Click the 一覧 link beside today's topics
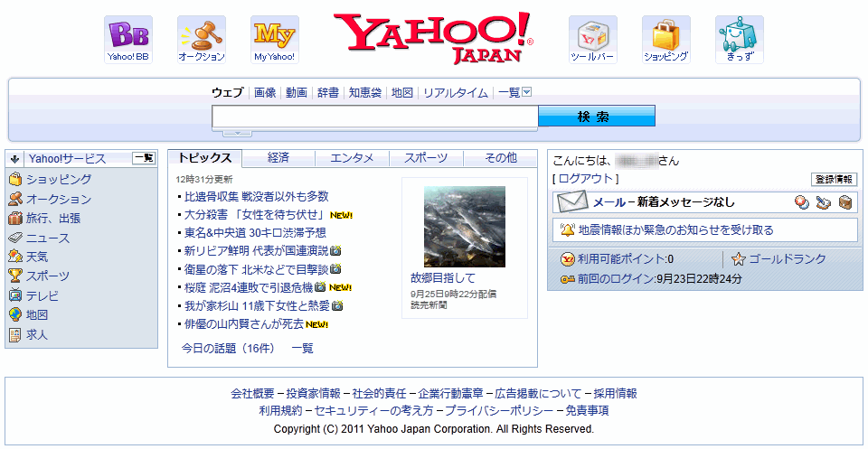The width and height of the screenshot is (868, 449). (302, 349)
